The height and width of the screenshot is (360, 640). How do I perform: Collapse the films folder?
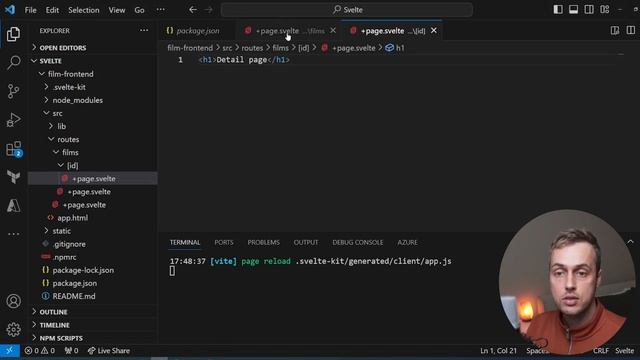(93, 152)
